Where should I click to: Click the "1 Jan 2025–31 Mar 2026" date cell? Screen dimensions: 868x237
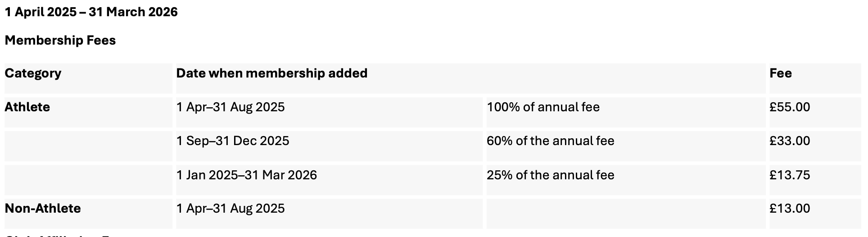click(x=247, y=175)
